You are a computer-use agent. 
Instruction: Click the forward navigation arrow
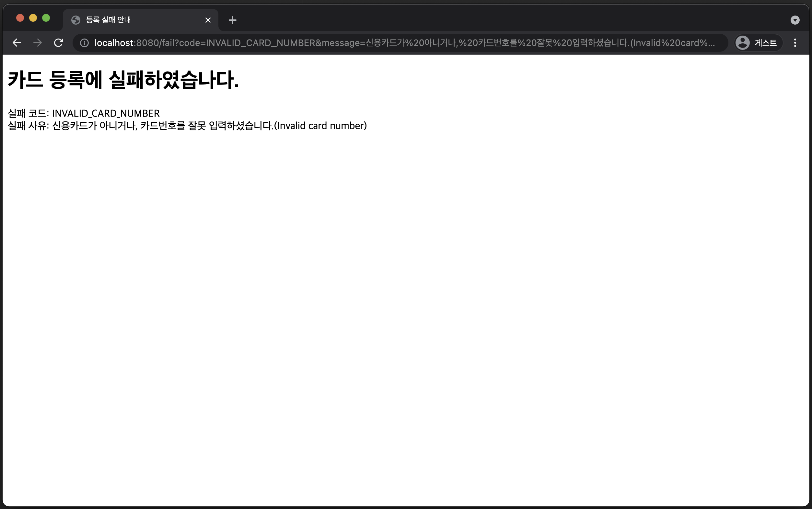point(38,43)
